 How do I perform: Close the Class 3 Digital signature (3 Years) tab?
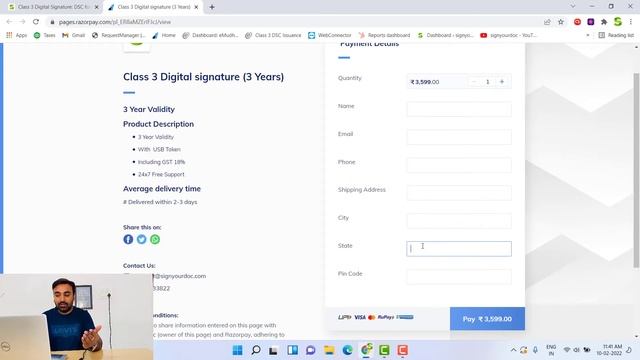[x=196, y=7]
